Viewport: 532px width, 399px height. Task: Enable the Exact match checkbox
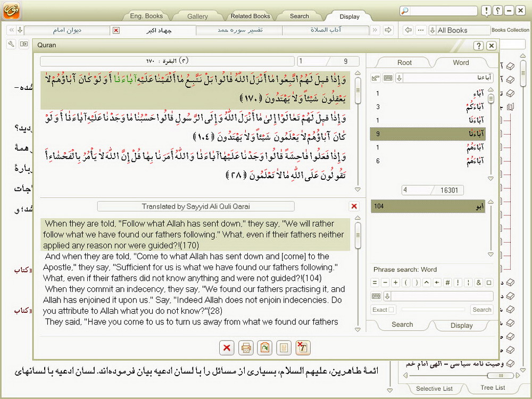391,310
